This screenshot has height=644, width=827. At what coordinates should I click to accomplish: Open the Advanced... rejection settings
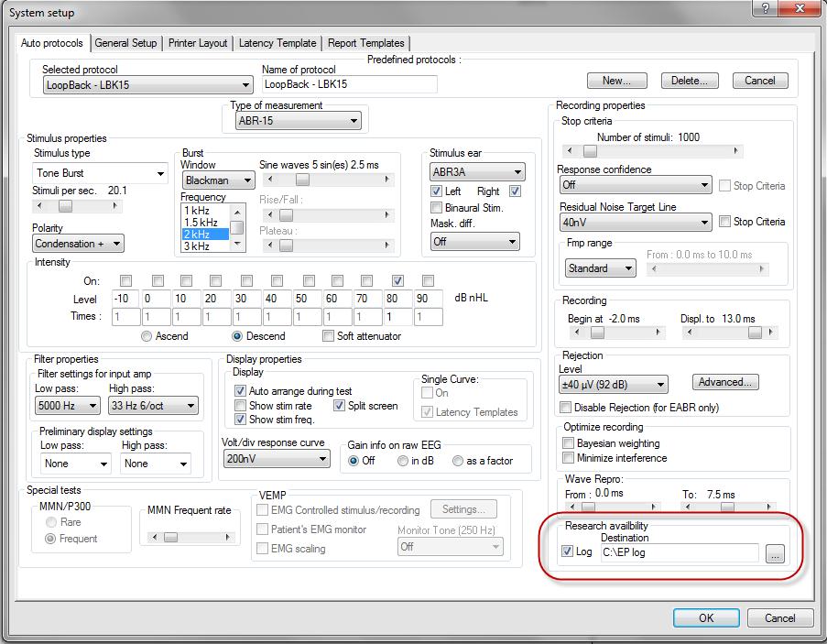[725, 382]
